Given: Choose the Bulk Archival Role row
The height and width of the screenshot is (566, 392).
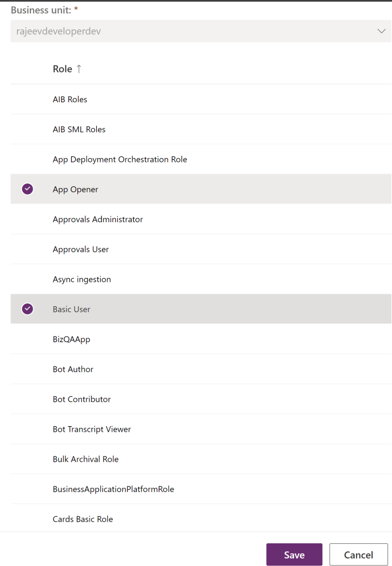Looking at the screenshot, I should point(86,459).
